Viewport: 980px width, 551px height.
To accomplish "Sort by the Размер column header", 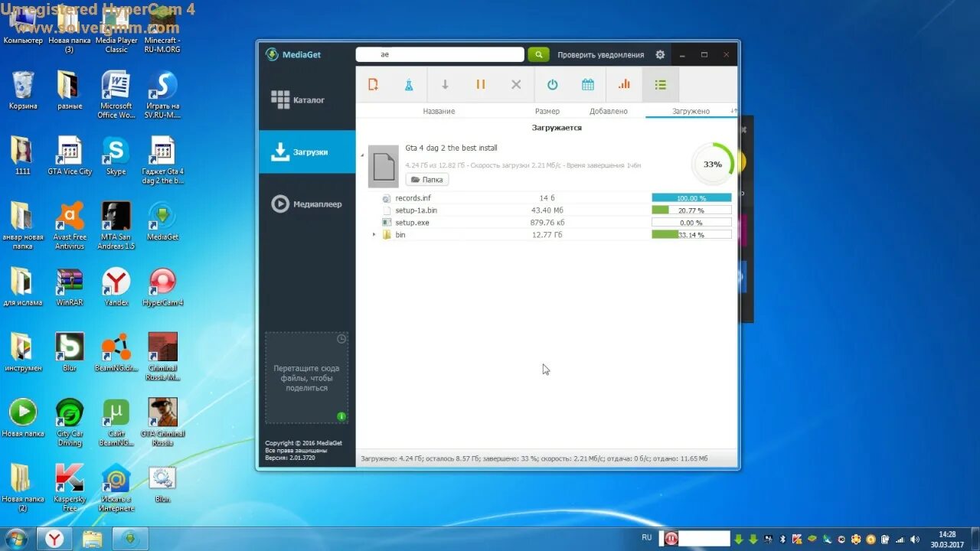I will [547, 111].
